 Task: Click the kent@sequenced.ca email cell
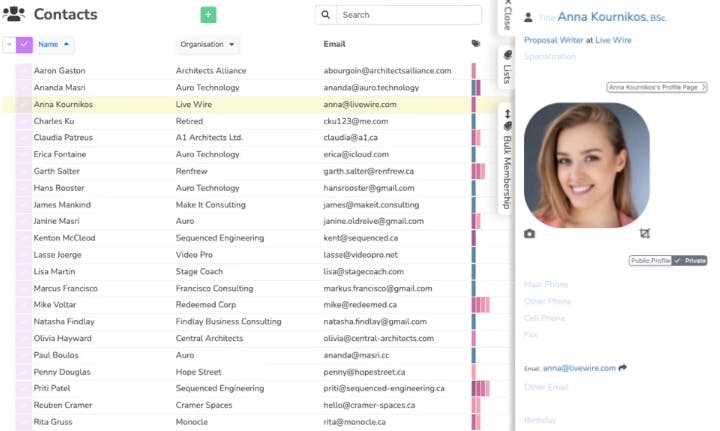coord(361,238)
